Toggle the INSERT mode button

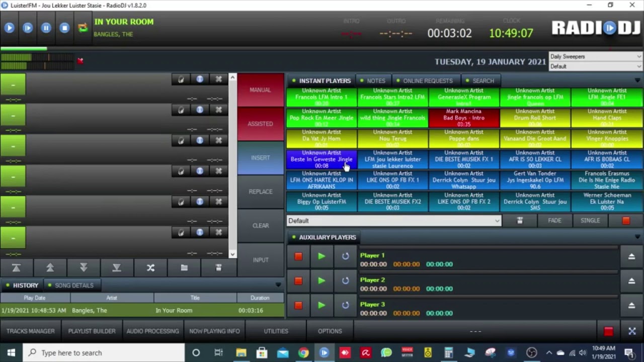pos(261,158)
